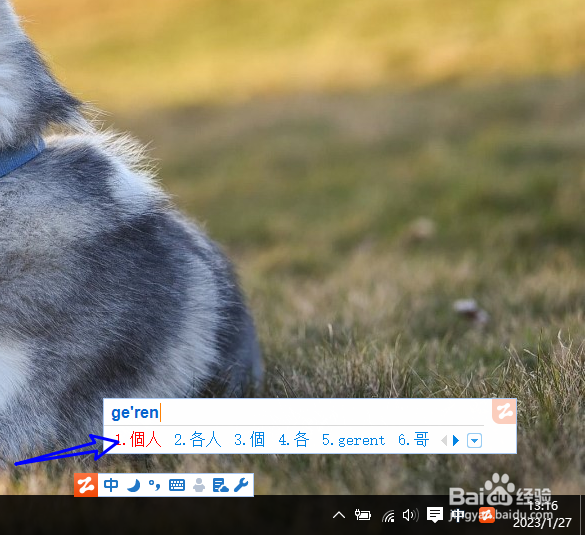Viewport: 585px width, 535px height.
Task: Open the volume speaker tray icon
Action: pos(410,515)
